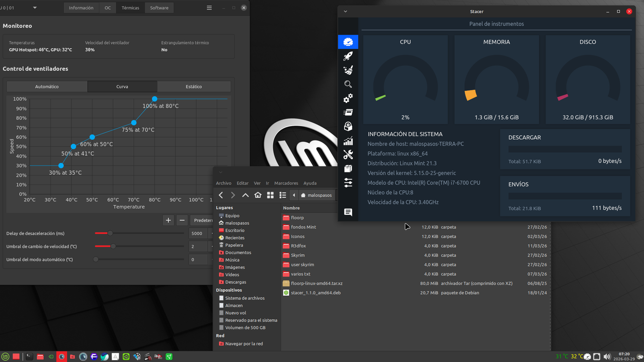The image size is (644, 362).
Task: Open Stacer Startup Apps rocket icon
Action: [348, 56]
